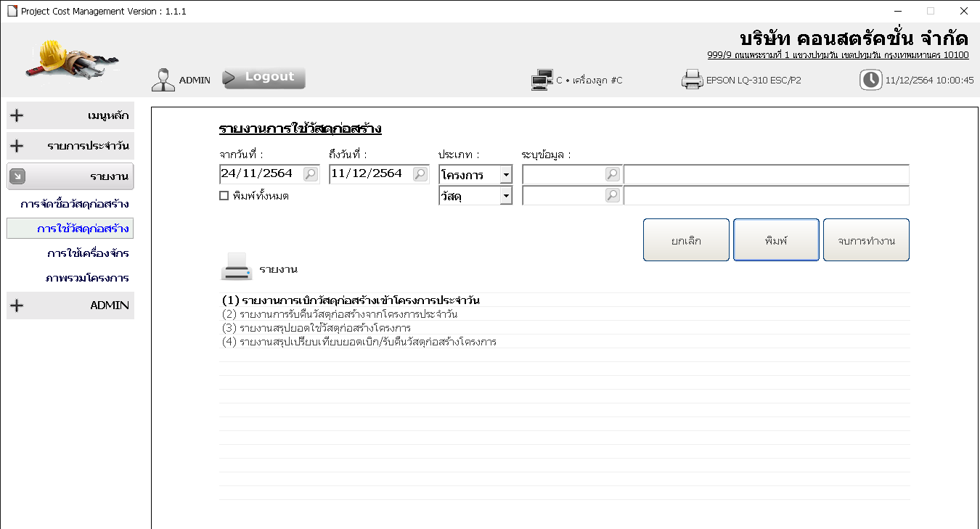Screen dimensions: 980x529
Task: Select report (3) รายงานสรุปยอดใช้วัสดุก่อสร้างโครงการ
Action: coord(317,328)
